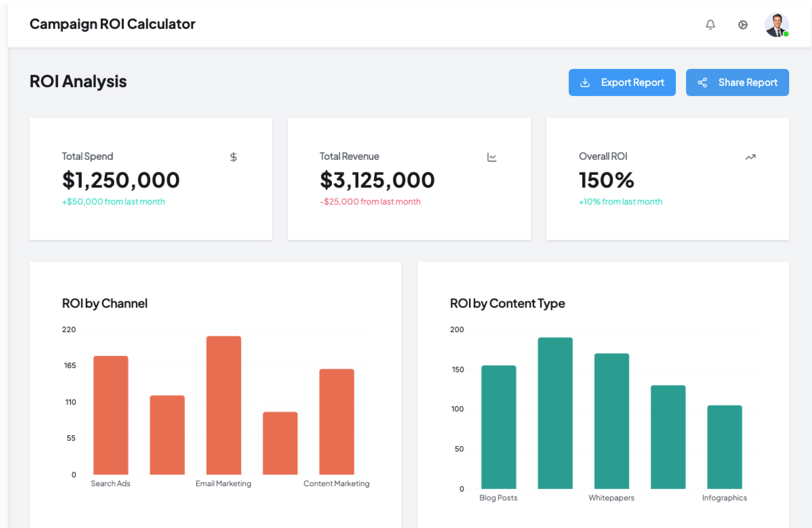Open the settings gear icon

click(x=743, y=25)
